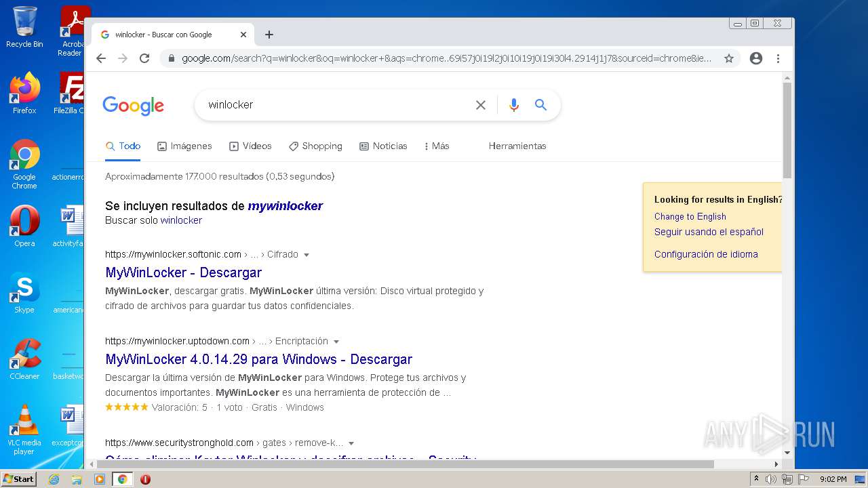Click the taskbar clock showing 9:02 PM

833,479
